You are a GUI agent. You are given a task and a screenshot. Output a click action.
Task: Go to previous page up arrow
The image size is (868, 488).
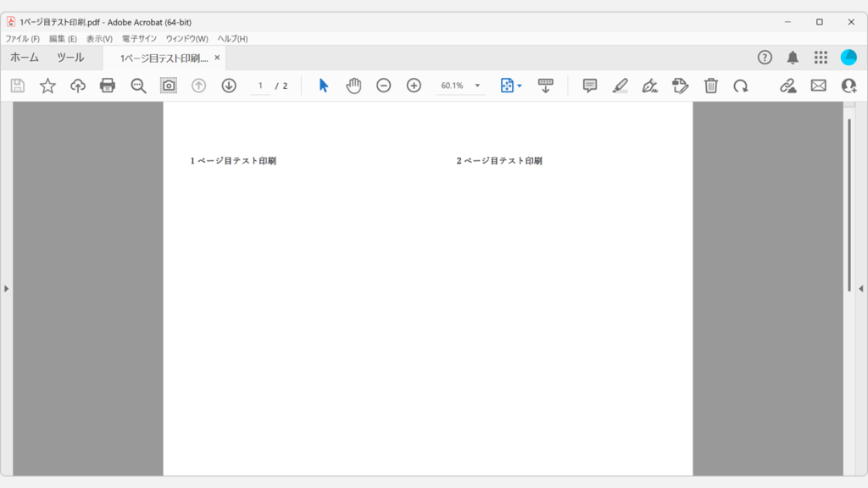click(198, 86)
